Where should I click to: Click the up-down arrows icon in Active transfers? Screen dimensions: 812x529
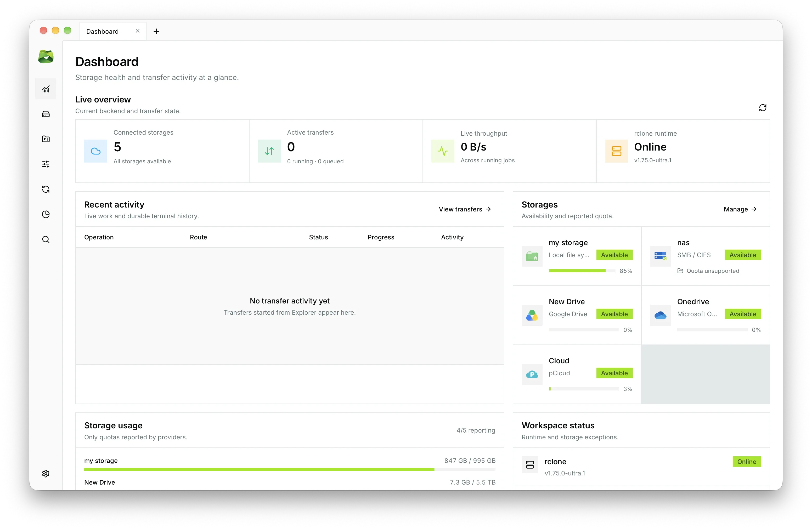click(269, 151)
